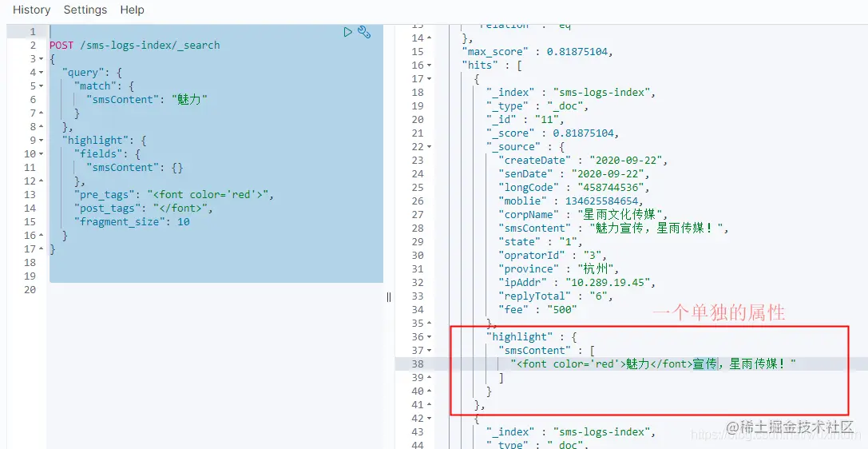Click the "_index" line of the second hit at line 43

(571, 432)
